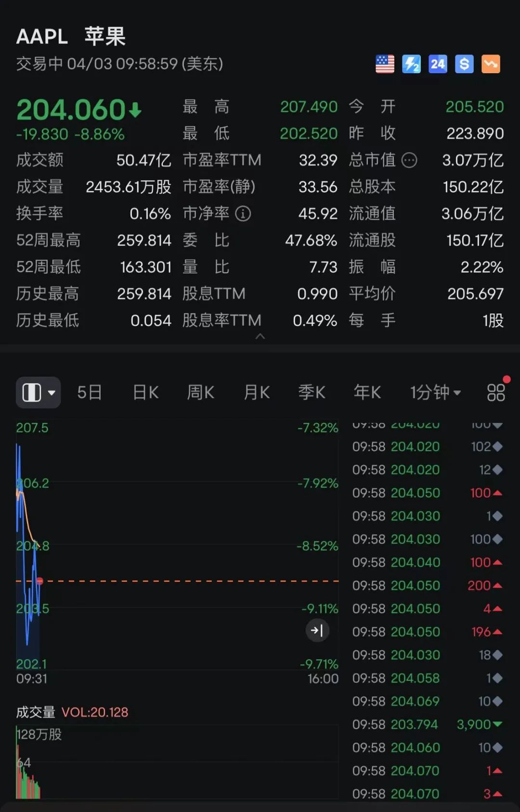Open the chart type dropdown
The width and height of the screenshot is (520, 812).
39,393
